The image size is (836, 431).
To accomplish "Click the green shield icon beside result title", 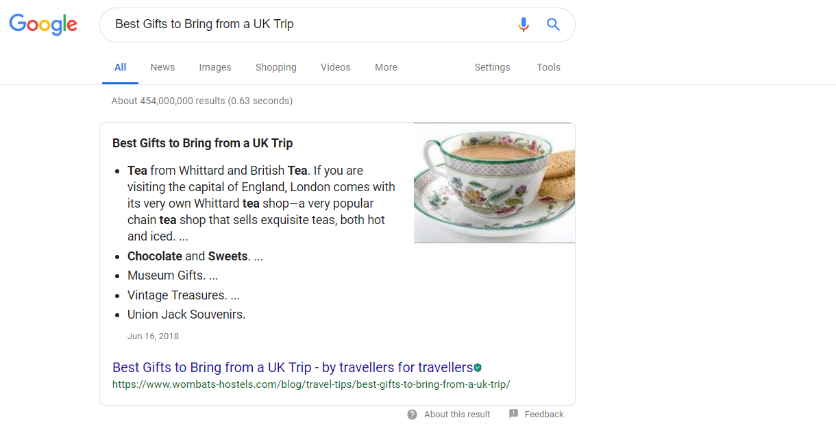I will [478, 368].
